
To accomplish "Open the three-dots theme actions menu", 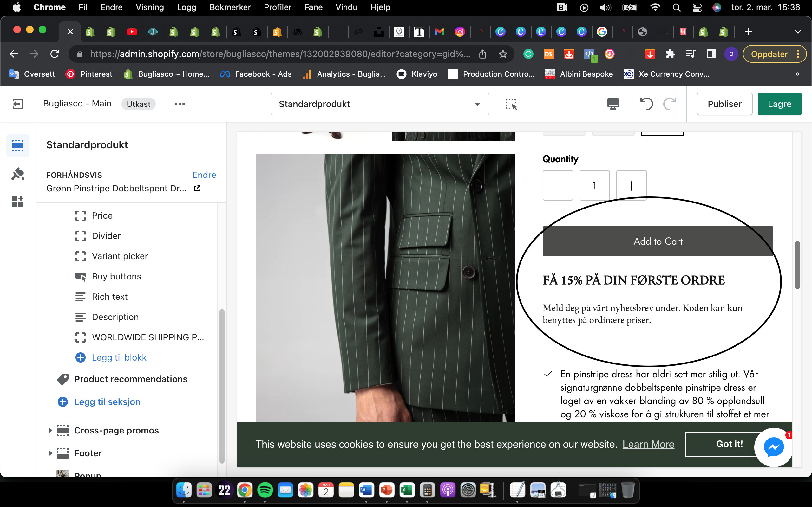I will pyautogui.click(x=180, y=104).
